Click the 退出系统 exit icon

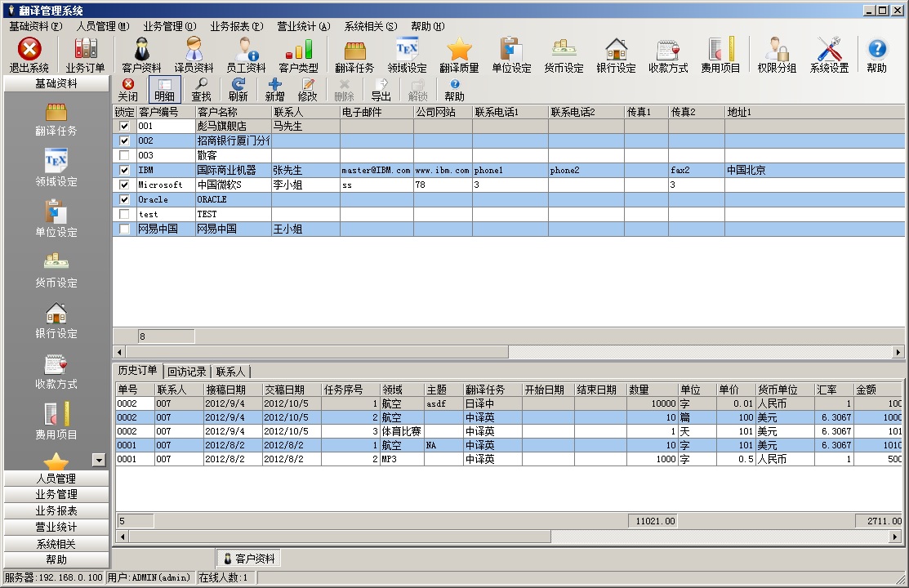pos(29,51)
